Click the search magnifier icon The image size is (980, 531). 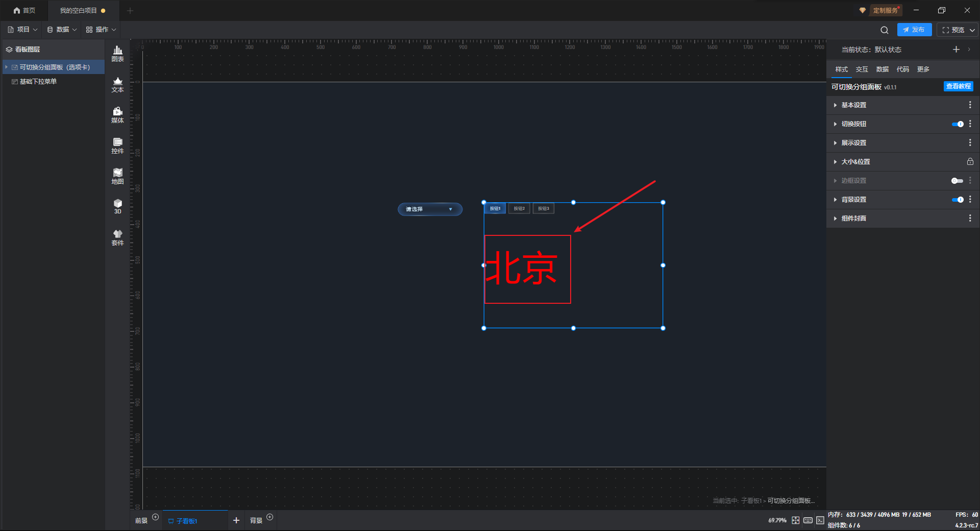pos(884,30)
